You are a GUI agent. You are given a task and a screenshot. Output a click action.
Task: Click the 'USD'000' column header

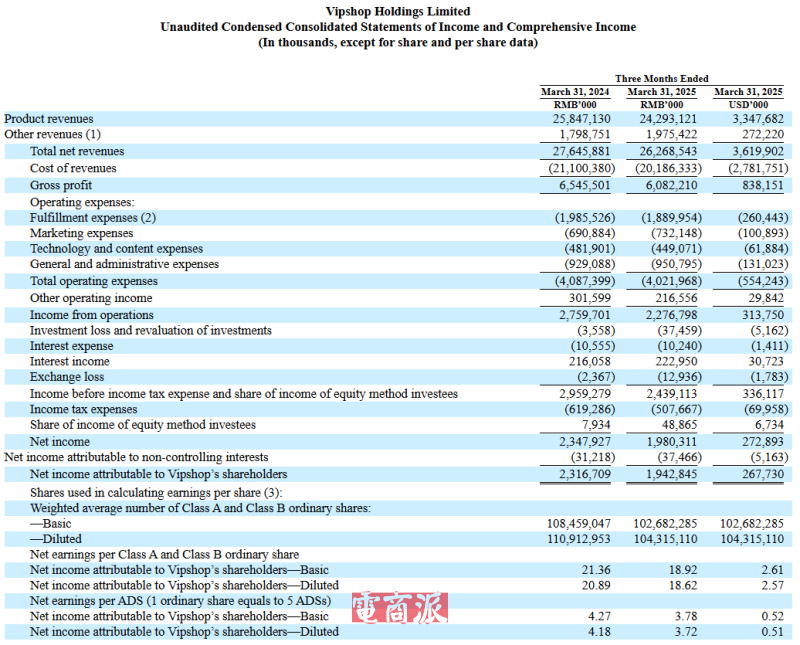point(748,105)
